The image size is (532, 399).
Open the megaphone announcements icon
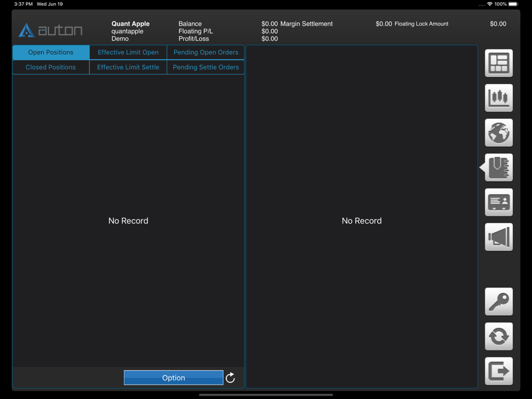coord(498,237)
